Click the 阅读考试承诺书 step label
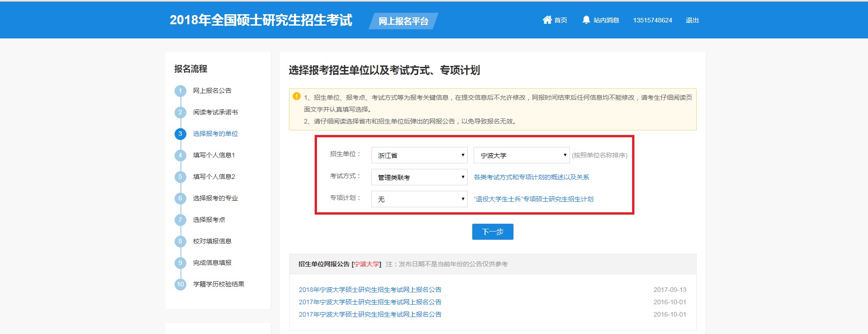 pos(215,112)
